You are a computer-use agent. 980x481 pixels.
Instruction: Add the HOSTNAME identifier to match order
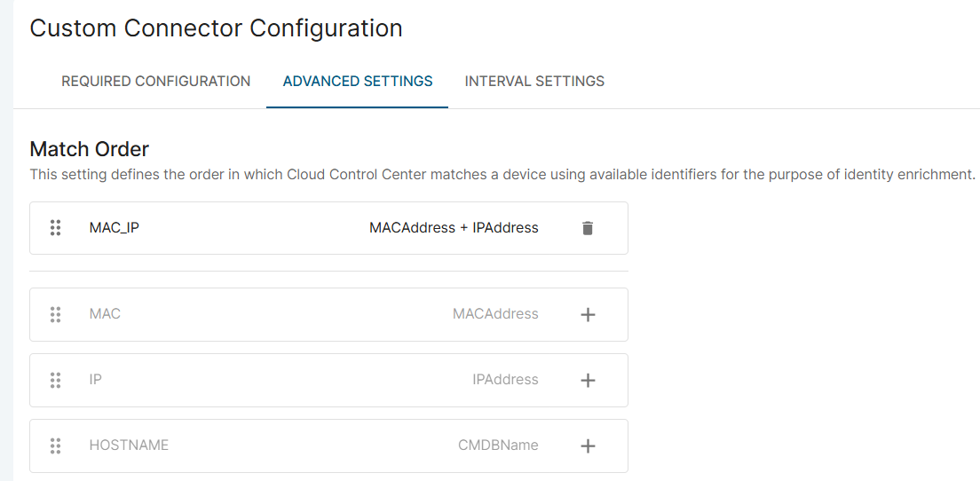(588, 446)
